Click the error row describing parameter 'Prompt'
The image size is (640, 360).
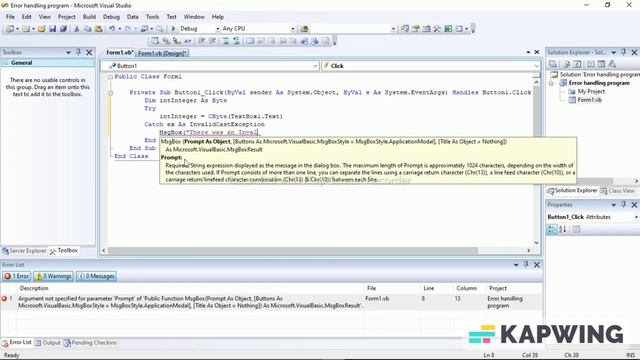coord(271,302)
